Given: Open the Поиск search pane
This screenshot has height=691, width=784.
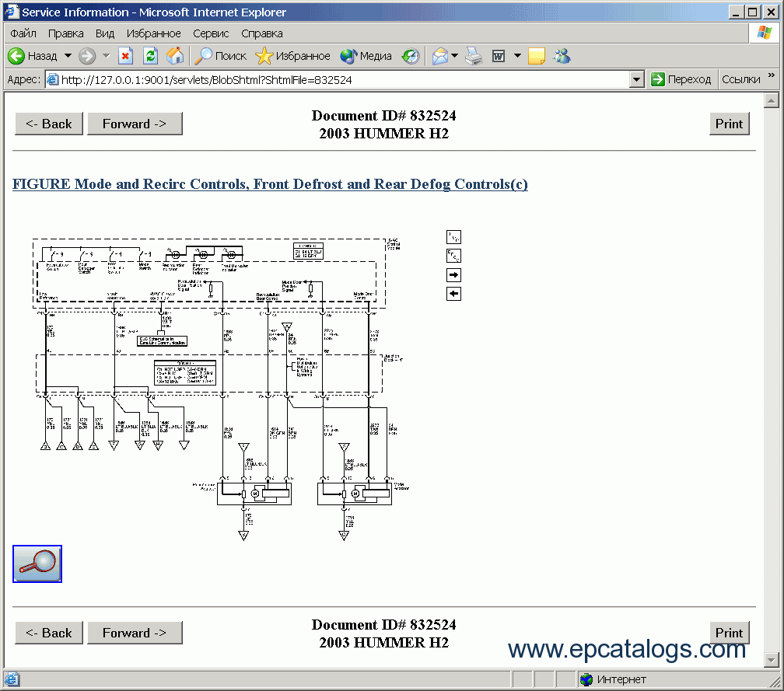Looking at the screenshot, I should [221, 56].
